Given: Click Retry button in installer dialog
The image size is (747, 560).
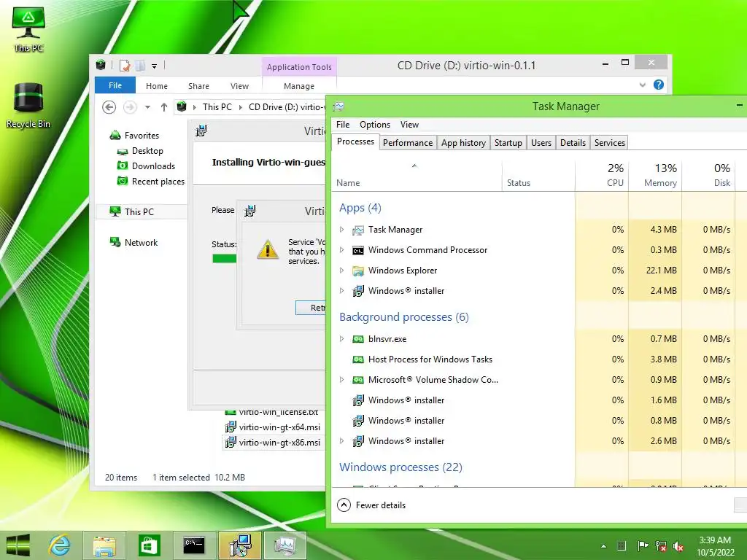Looking at the screenshot, I should (311, 308).
